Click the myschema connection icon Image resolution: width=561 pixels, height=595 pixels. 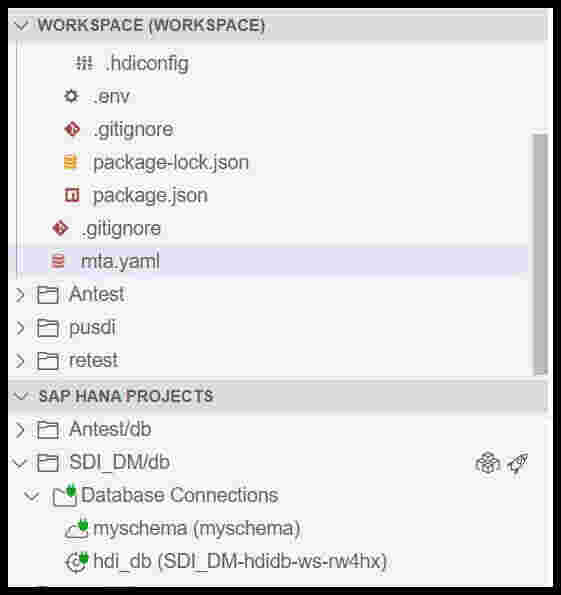[76, 528]
